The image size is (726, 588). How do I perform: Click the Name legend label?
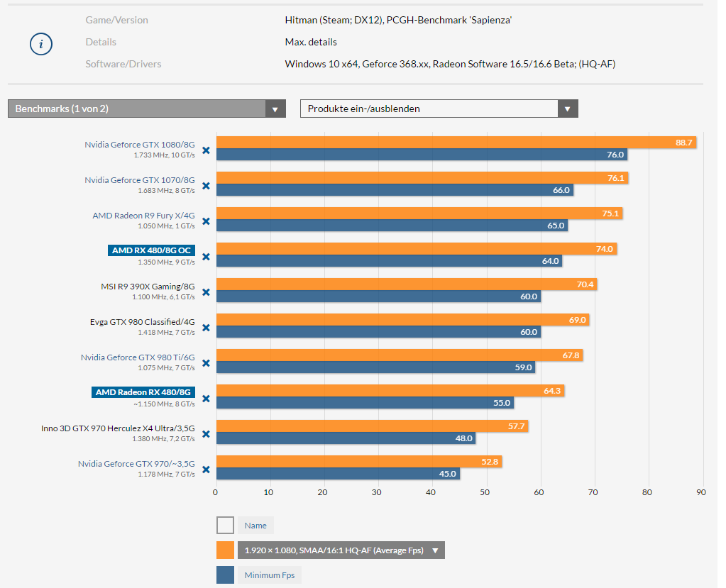(x=255, y=526)
